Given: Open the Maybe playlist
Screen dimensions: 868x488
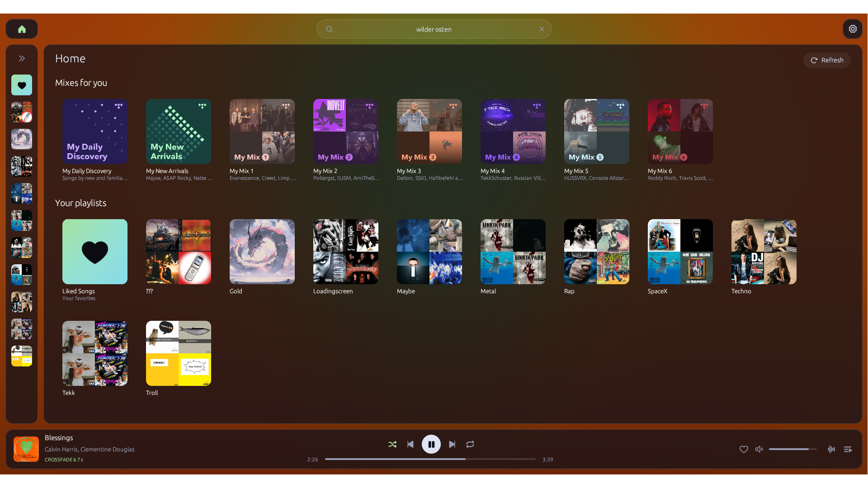Looking at the screenshot, I should (x=429, y=252).
